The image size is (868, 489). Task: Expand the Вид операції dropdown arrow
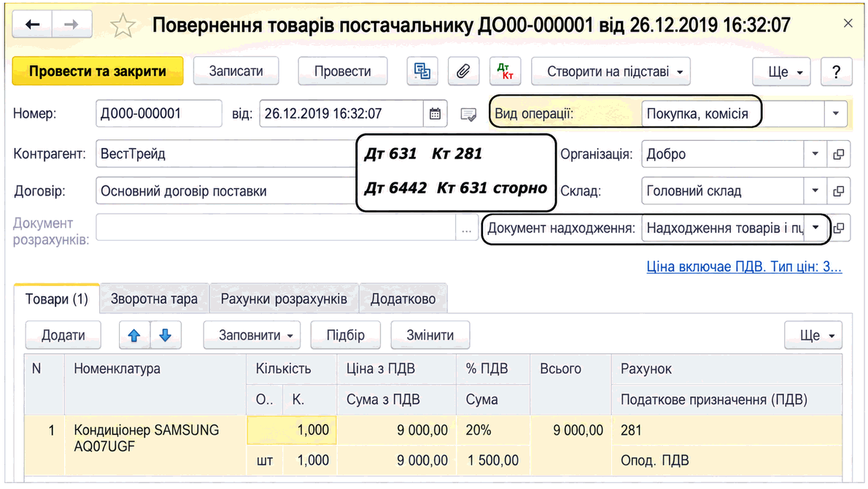836,114
